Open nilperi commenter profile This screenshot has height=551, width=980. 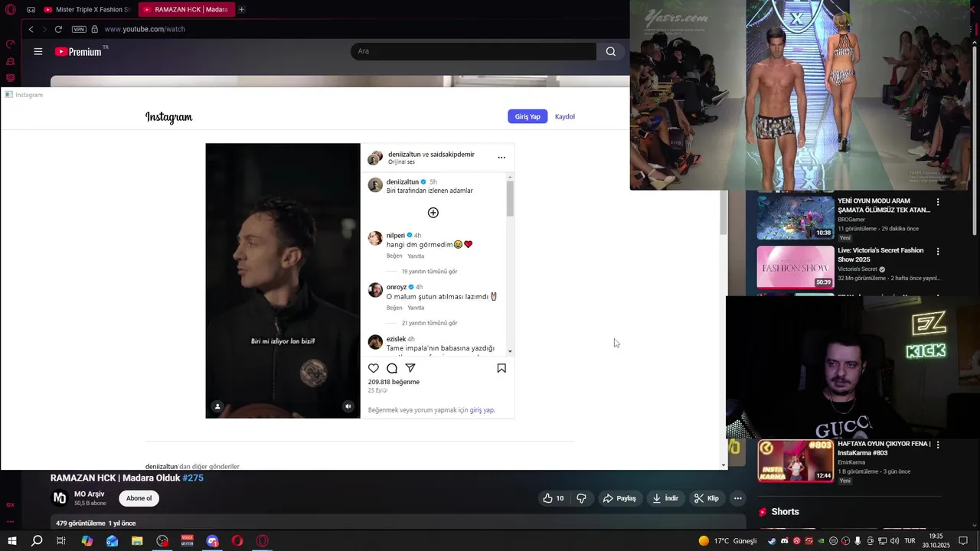point(396,235)
